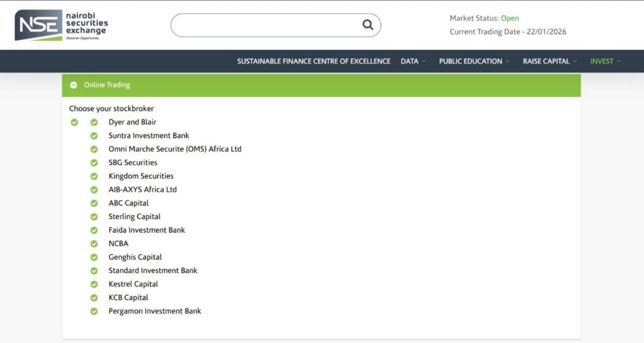Choose Sterling Capital stockbroker
The image size is (644, 343).
click(135, 216)
